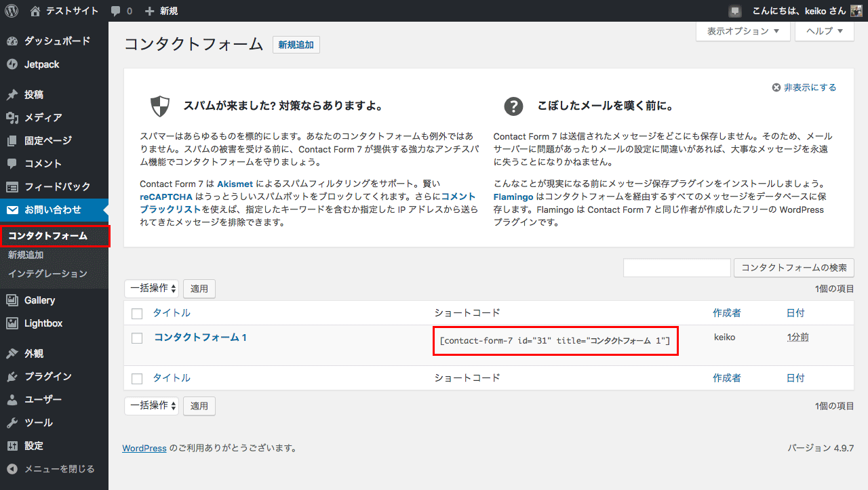Dismiss panel with the 非表示にする × icon

(x=776, y=88)
